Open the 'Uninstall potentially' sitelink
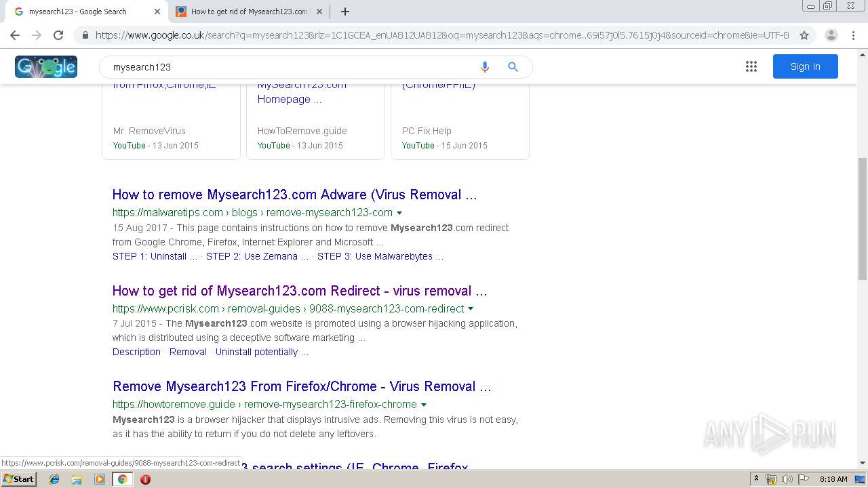 [262, 352]
